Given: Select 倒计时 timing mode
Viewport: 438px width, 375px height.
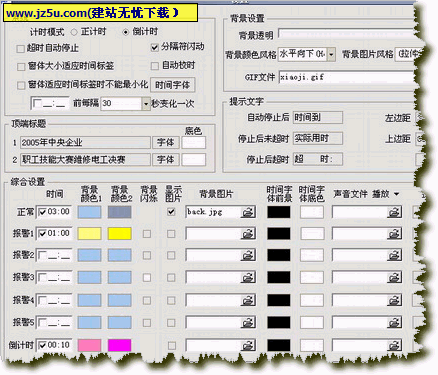Looking at the screenshot, I should [125, 32].
